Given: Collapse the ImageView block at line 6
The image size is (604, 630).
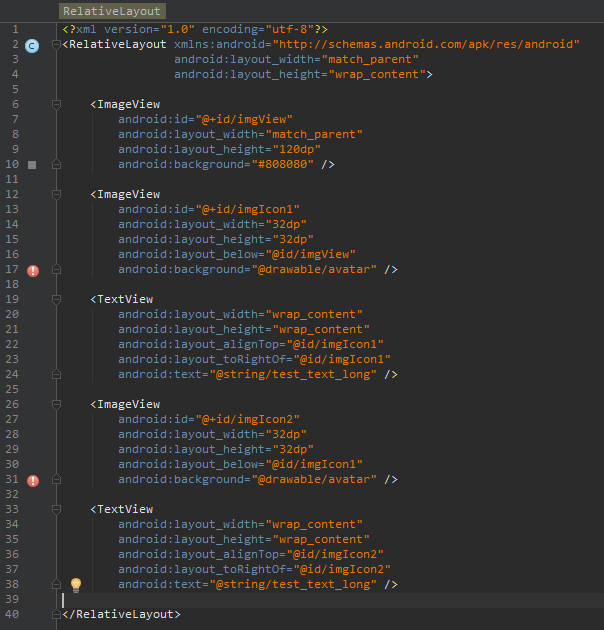Looking at the screenshot, I should pos(56,104).
